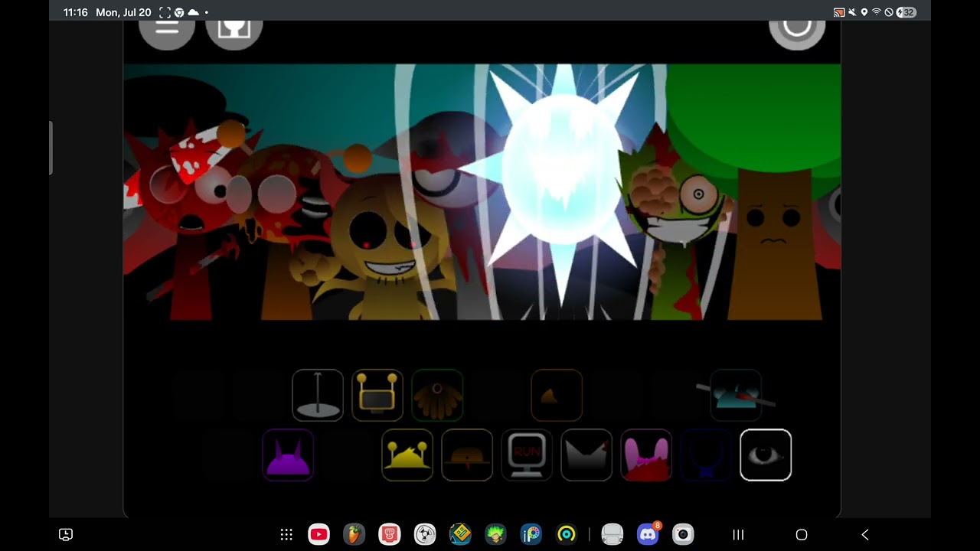The width and height of the screenshot is (980, 551).
Task: Select the dim orange fragment sound icon
Action: 557,395
